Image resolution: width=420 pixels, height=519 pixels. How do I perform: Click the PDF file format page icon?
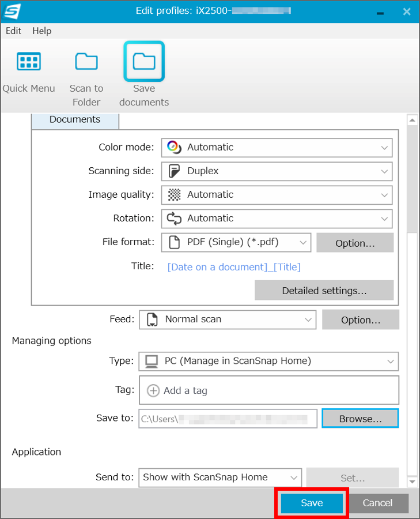[175, 242]
